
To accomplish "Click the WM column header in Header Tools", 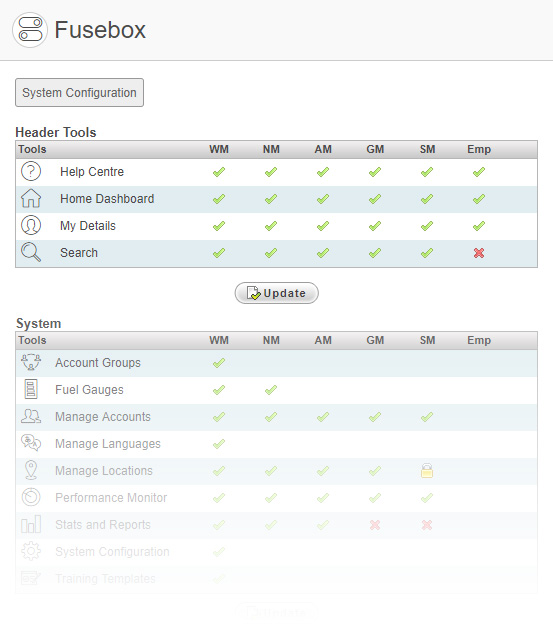I will point(219,149).
